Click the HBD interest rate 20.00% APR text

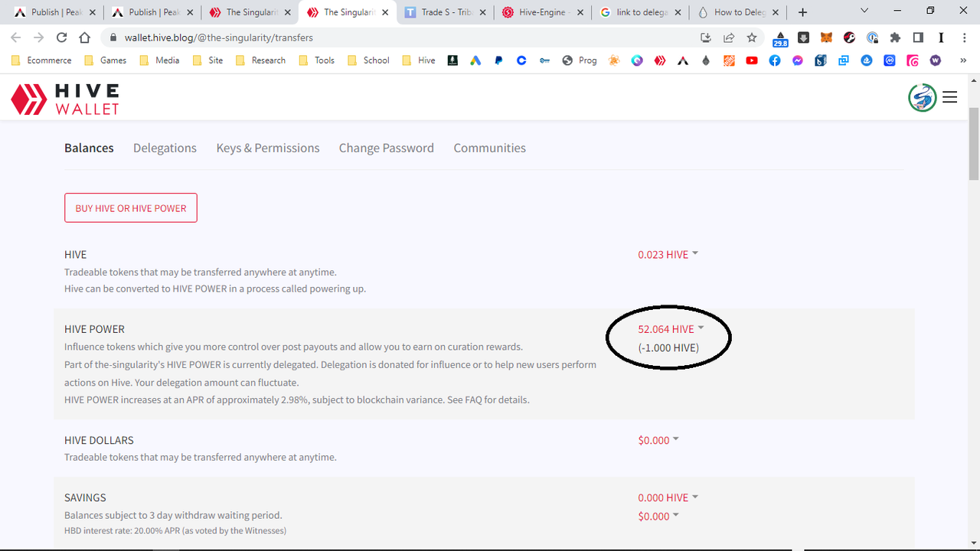(x=175, y=531)
